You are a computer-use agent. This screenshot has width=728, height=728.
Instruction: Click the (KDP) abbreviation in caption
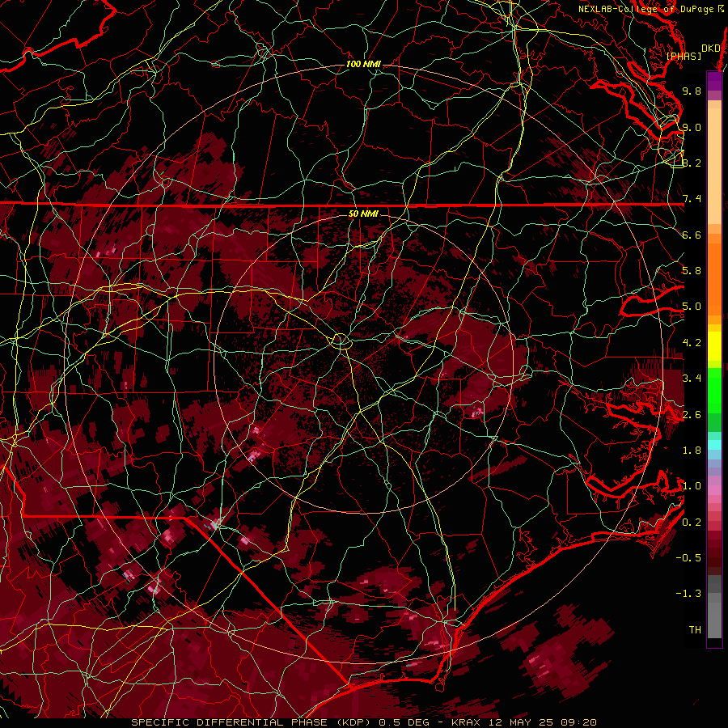353,722
